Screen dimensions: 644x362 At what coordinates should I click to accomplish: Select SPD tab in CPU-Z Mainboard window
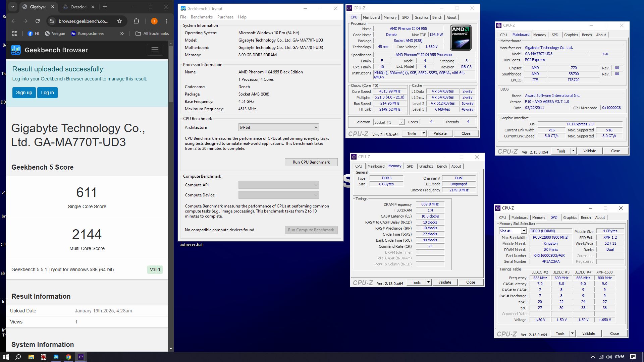(x=555, y=35)
